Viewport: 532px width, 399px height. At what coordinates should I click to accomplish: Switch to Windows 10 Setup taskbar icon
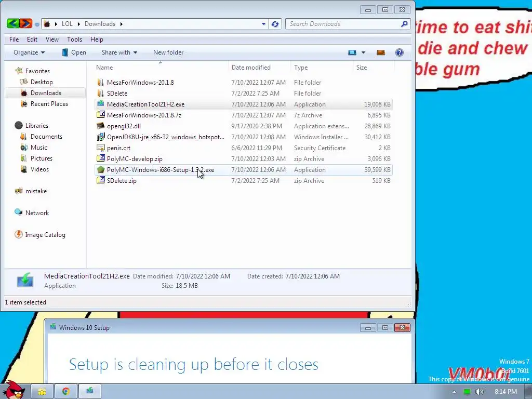point(89,392)
